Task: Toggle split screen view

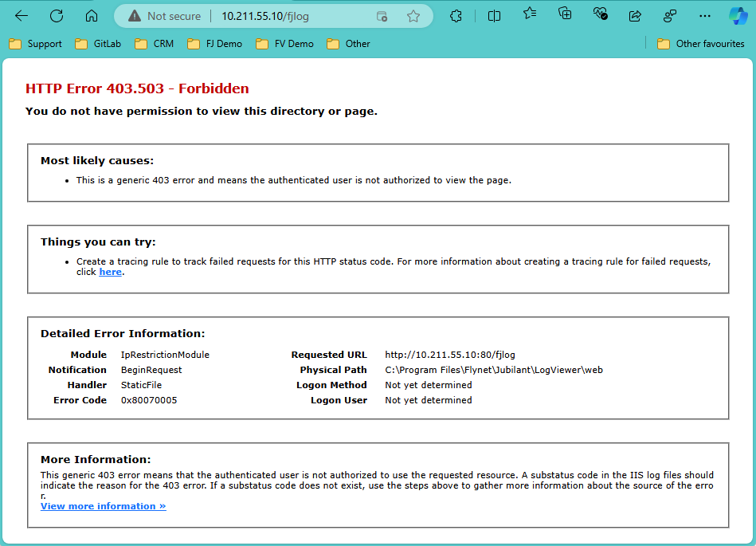Action: pyautogui.click(x=494, y=14)
